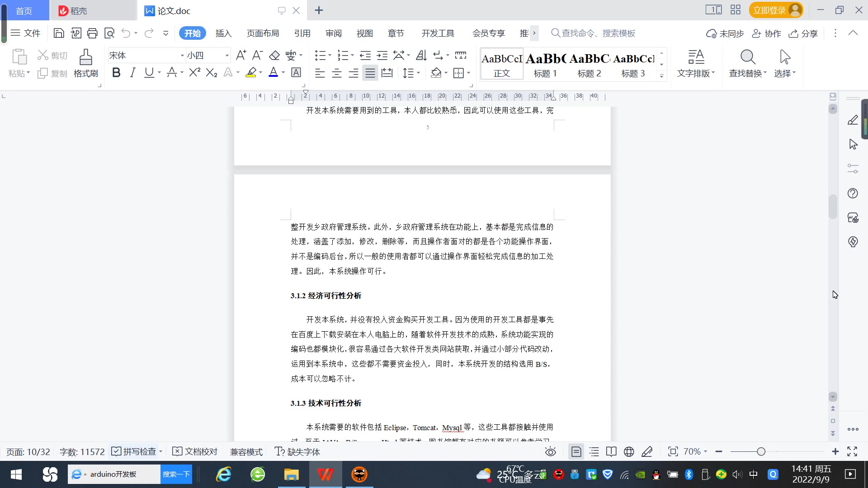
Task: Apply the 标题 1 heading style
Action: (545, 64)
